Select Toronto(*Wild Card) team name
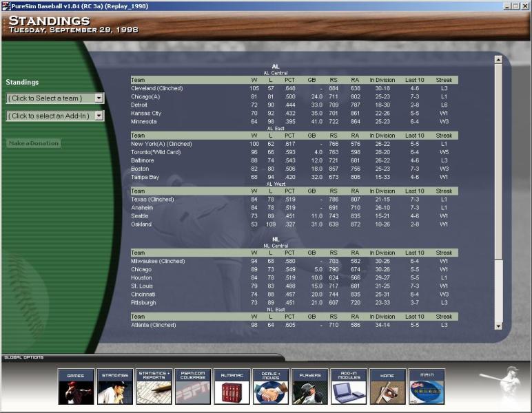This screenshot has height=413, width=532. [156, 152]
